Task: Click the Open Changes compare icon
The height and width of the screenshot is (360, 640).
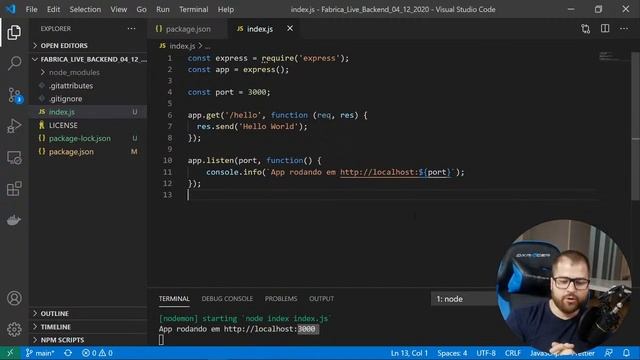Action: [x=586, y=29]
